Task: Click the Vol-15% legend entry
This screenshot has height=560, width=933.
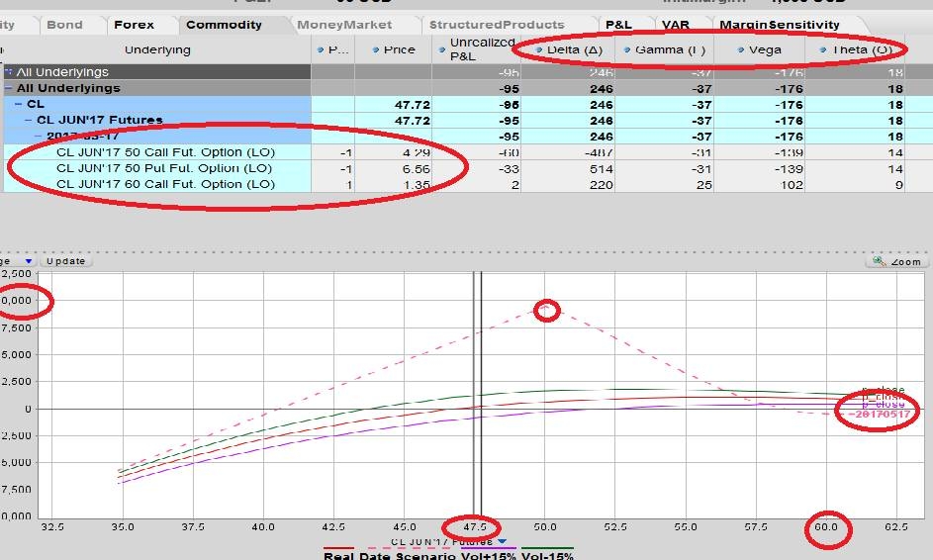Action: [x=547, y=555]
